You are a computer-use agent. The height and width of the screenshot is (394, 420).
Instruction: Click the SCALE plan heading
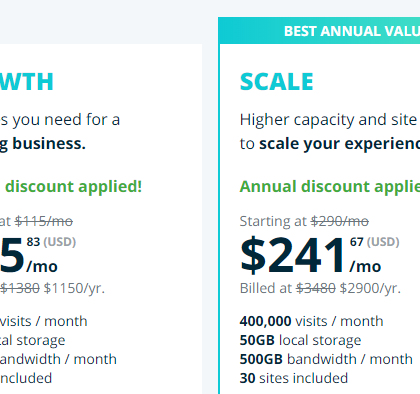[277, 82]
